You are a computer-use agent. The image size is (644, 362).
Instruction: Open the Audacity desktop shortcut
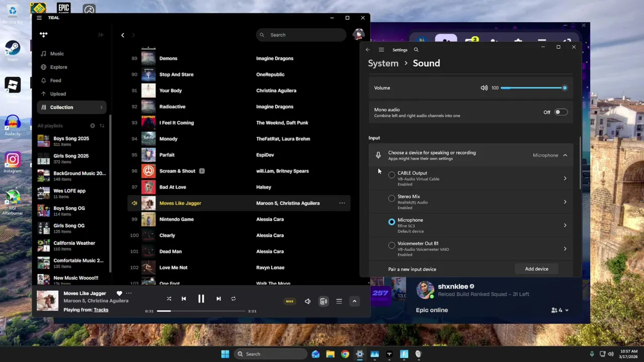tap(13, 126)
